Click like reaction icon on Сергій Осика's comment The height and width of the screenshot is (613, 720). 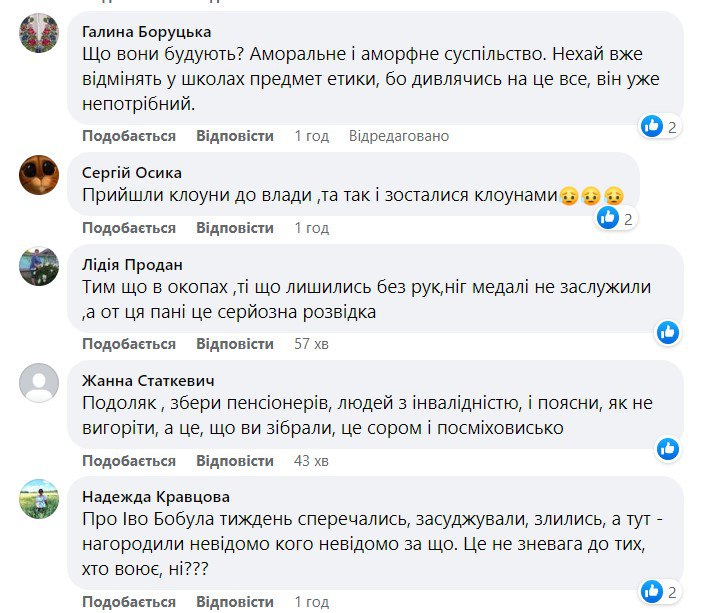[608, 217]
